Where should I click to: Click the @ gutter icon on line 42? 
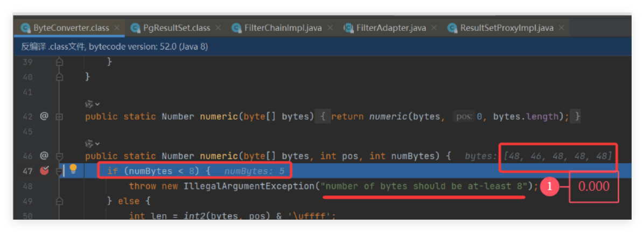click(44, 116)
